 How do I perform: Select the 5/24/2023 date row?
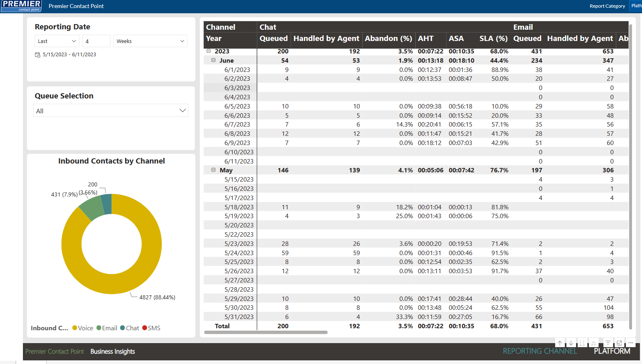[x=239, y=253]
